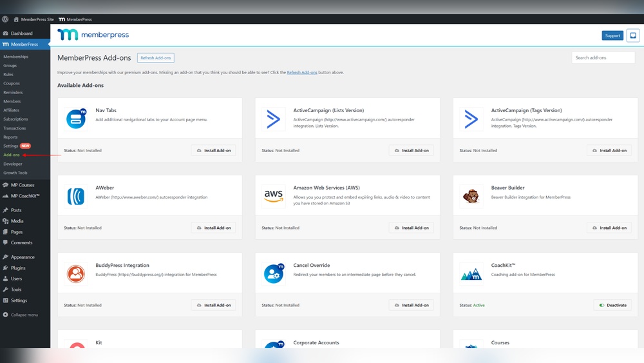This screenshot has height=363, width=644.
Task: Open the Plugins menu in sidebar
Action: (x=18, y=268)
